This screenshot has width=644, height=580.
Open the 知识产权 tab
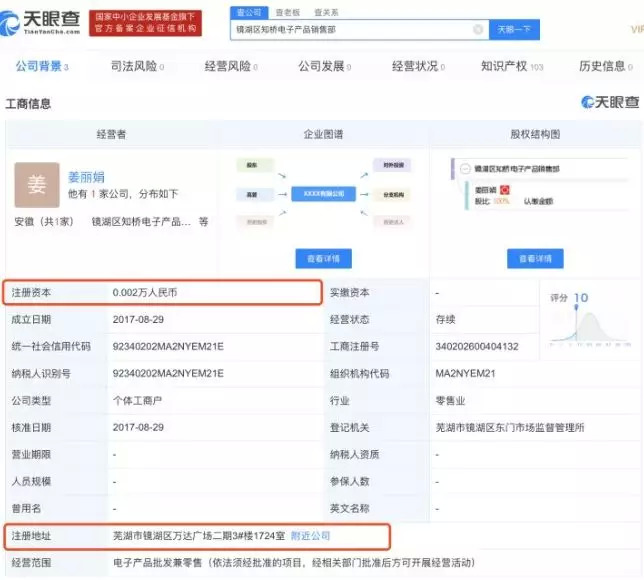(511, 67)
